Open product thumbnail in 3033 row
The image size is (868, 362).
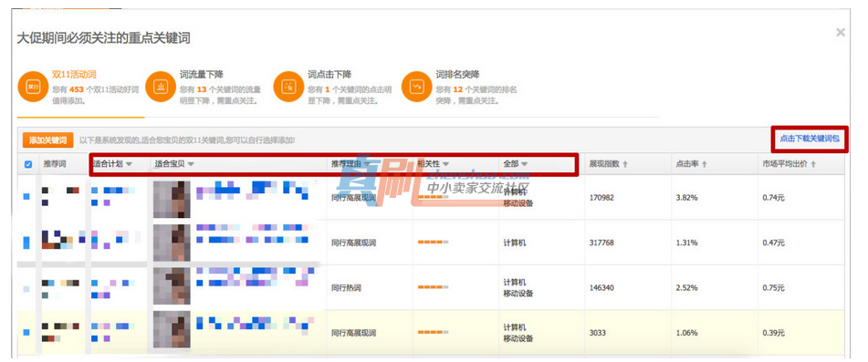click(172, 330)
